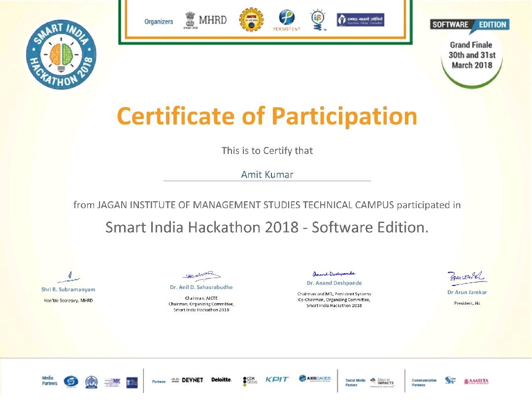Screen dimensions: 532x408
Task: Click the KPIT partner logo
Action: [x=277, y=379]
